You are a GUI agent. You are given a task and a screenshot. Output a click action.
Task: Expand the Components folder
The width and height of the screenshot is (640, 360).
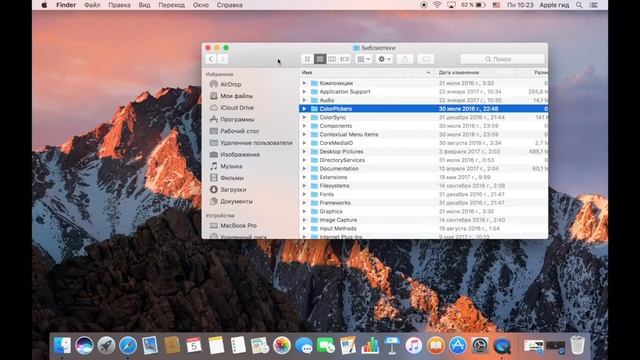(x=304, y=126)
